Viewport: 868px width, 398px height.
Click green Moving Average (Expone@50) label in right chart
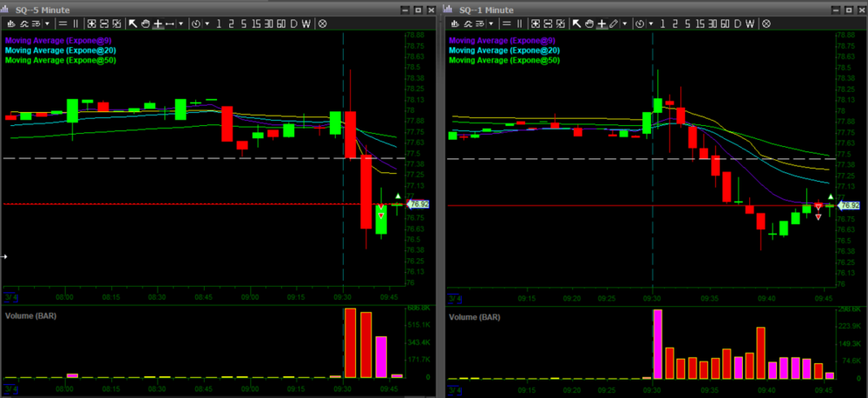[503, 61]
